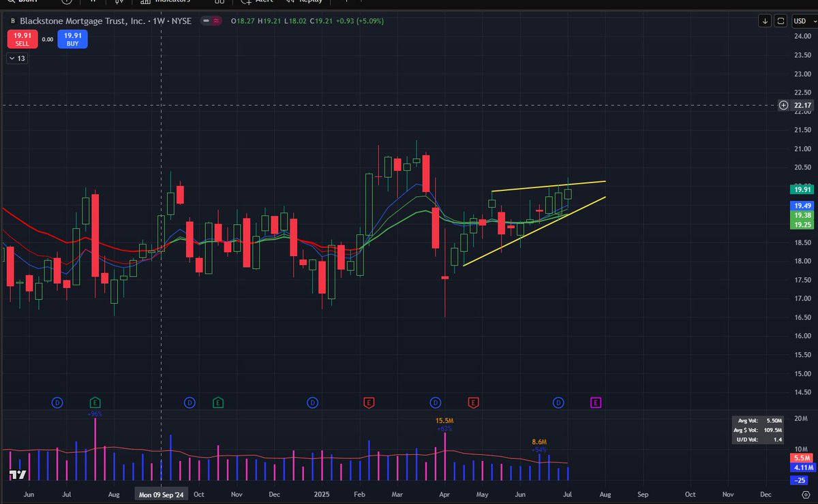Collapse the indicator legend showing 13
The image size is (818, 504).
(x=17, y=59)
